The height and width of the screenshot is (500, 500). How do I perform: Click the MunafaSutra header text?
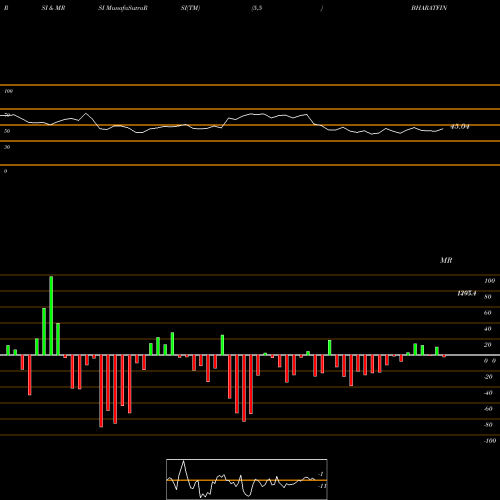(x=123, y=8)
